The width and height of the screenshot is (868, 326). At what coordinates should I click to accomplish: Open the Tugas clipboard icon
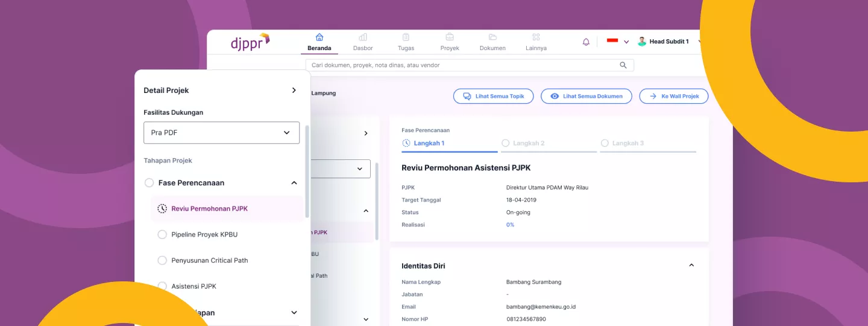(x=406, y=37)
